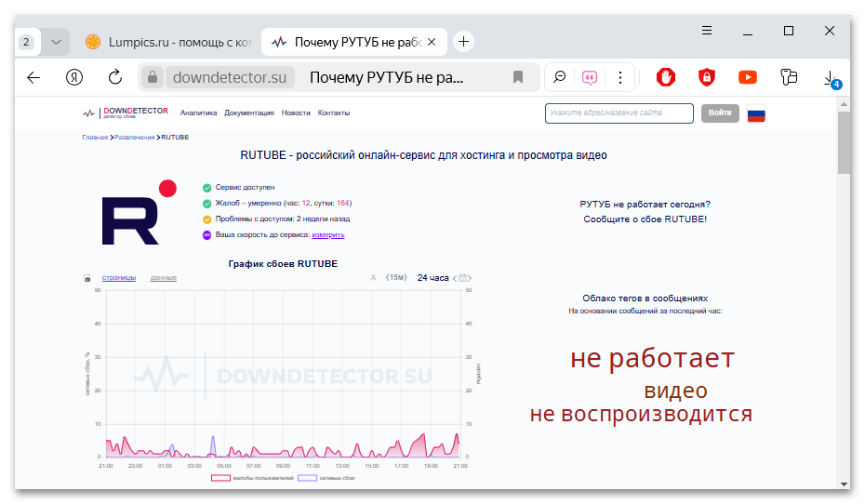Click the page scrollbar thumb
865x504 pixels.
(x=844, y=142)
